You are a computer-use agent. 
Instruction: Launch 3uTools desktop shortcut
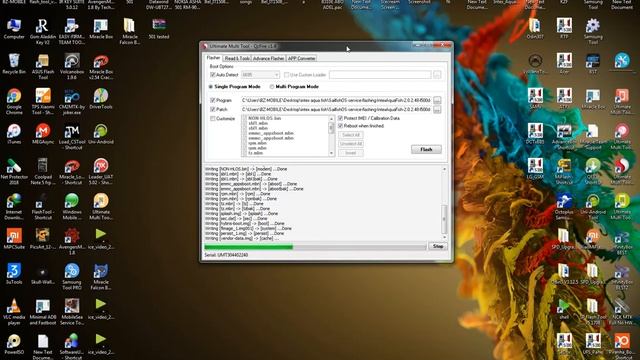tap(14, 274)
